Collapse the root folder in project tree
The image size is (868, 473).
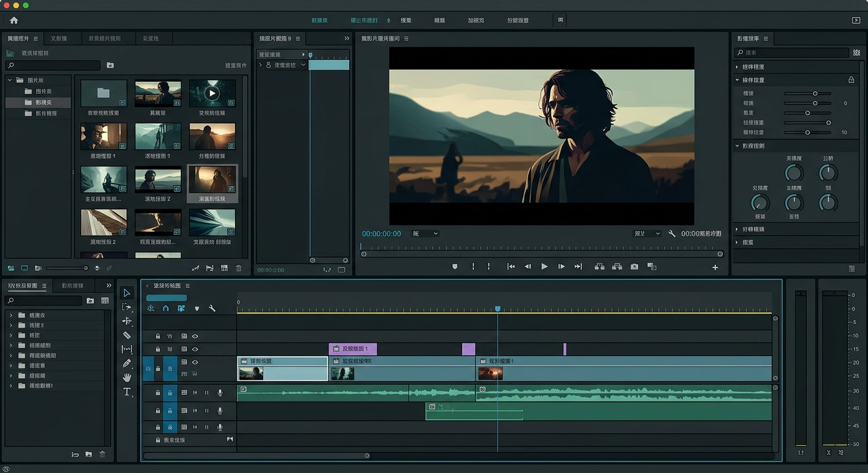(x=10, y=80)
